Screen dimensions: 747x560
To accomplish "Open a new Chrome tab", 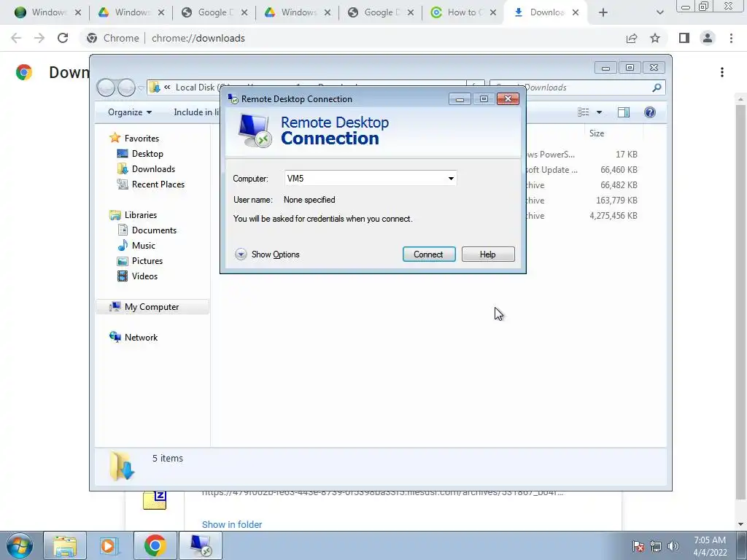I will pyautogui.click(x=603, y=12).
